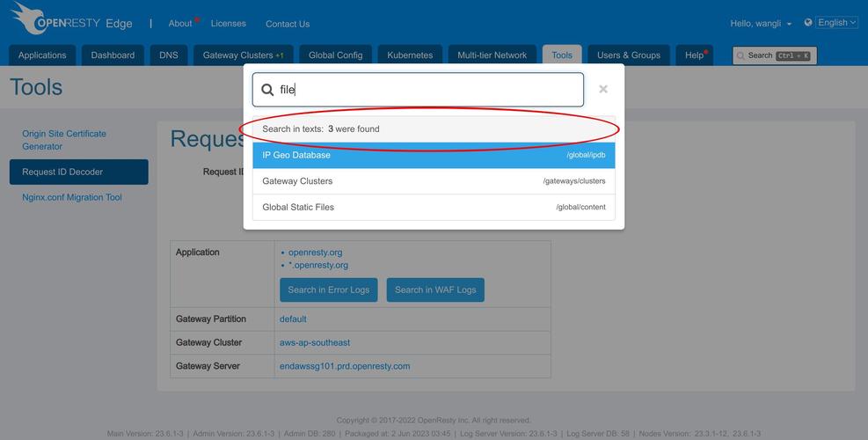868x440 pixels.
Task: Open the aws-ap-southeast cluster link
Action: [315, 342]
